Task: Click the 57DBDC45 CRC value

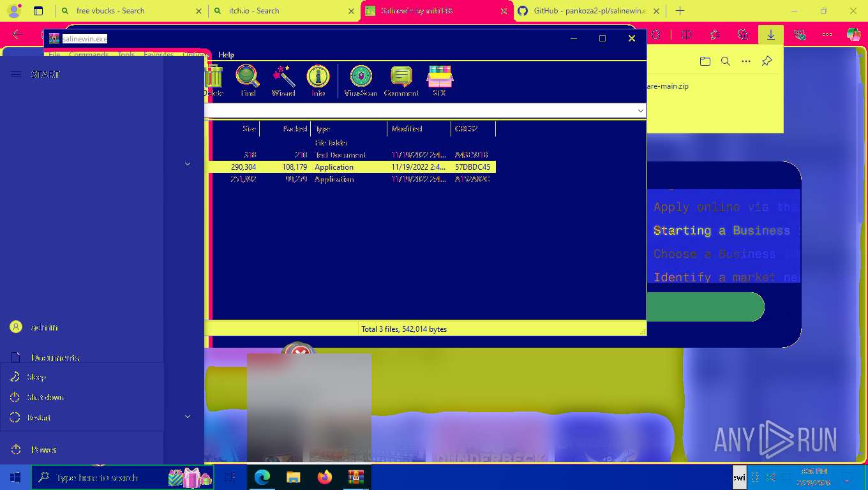Action: point(472,167)
